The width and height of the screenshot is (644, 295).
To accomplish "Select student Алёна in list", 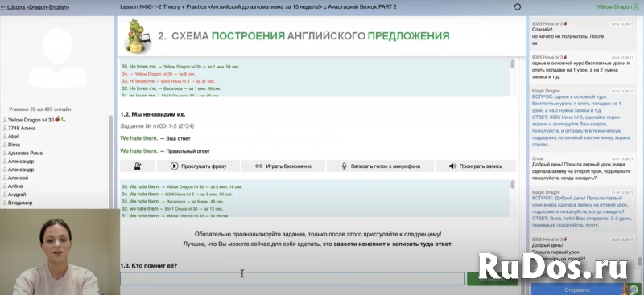I will [15, 186].
